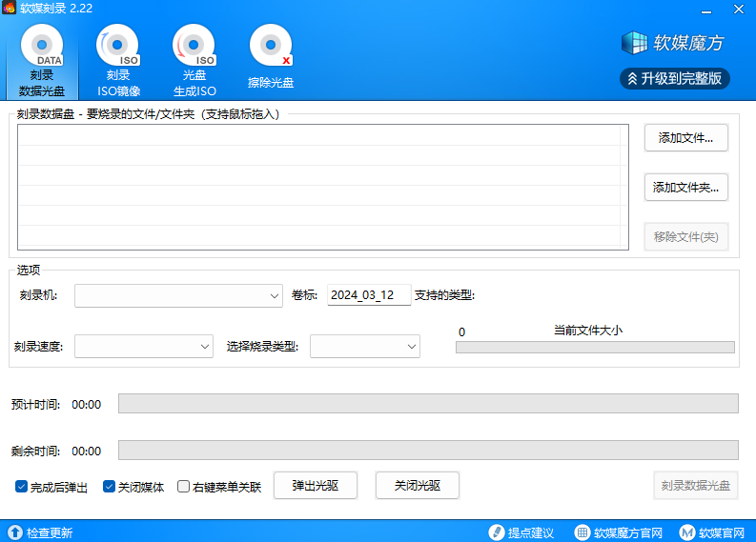756x542 pixels.
Task: Expand the 选择烧录类型 dropdown
Action: pos(365,347)
